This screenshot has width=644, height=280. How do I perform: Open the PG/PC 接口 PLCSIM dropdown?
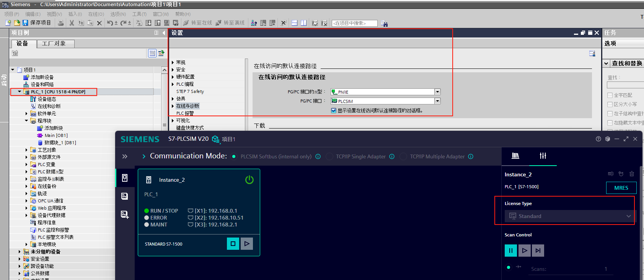[x=437, y=101]
